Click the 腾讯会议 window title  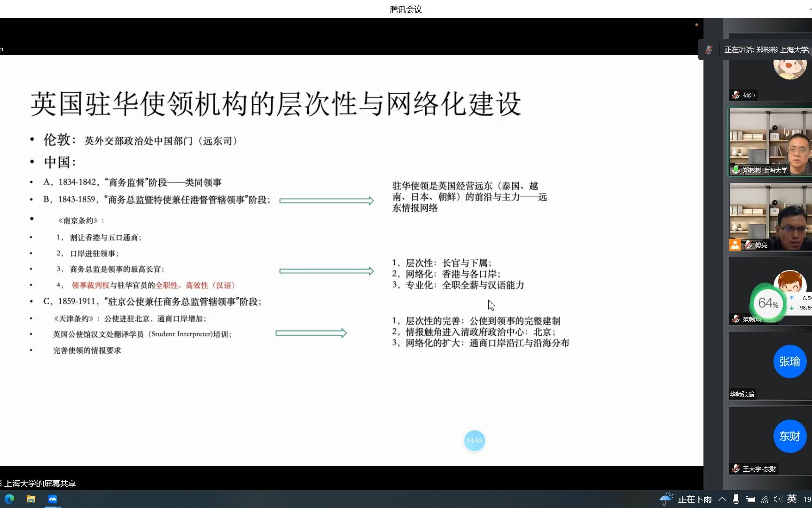pos(406,9)
